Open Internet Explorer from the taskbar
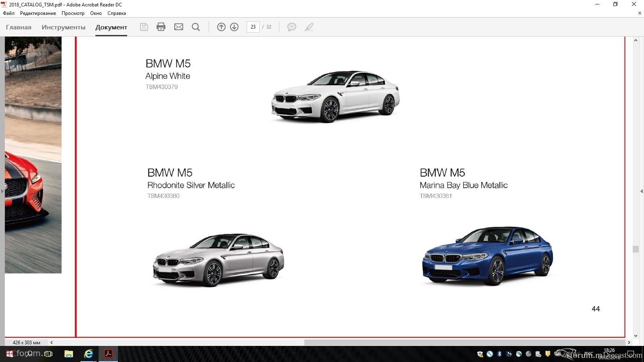644x362 pixels. click(89, 354)
